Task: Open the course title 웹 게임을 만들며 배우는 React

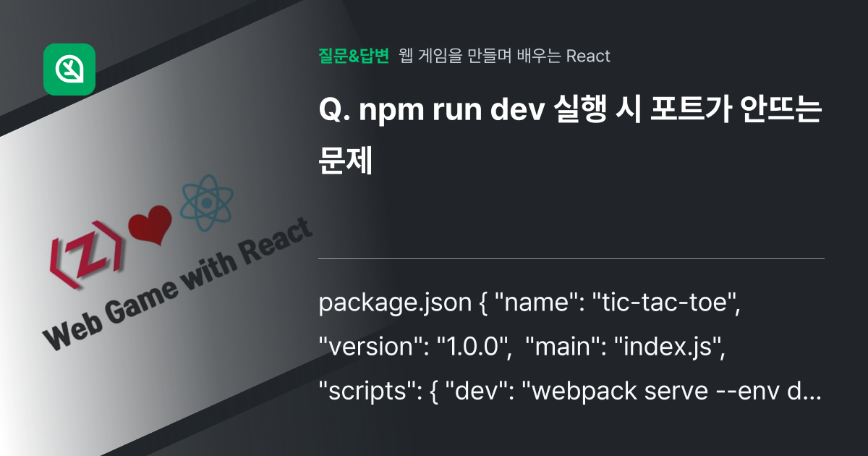Action: pyautogui.click(x=505, y=56)
